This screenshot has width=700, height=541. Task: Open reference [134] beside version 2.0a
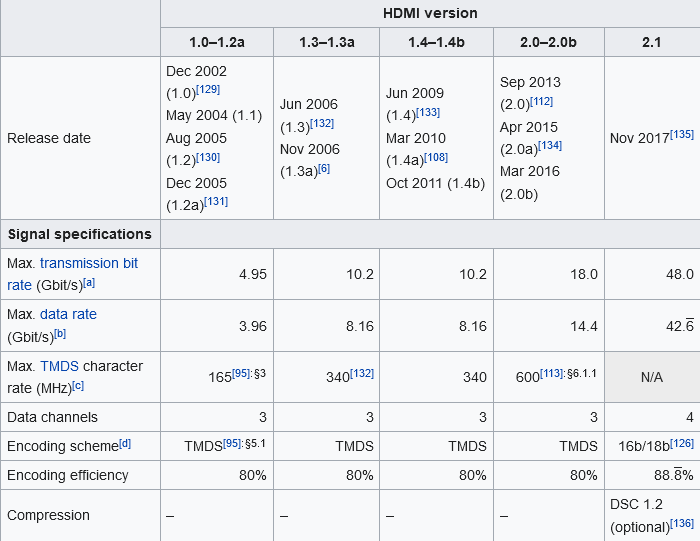pos(550,146)
